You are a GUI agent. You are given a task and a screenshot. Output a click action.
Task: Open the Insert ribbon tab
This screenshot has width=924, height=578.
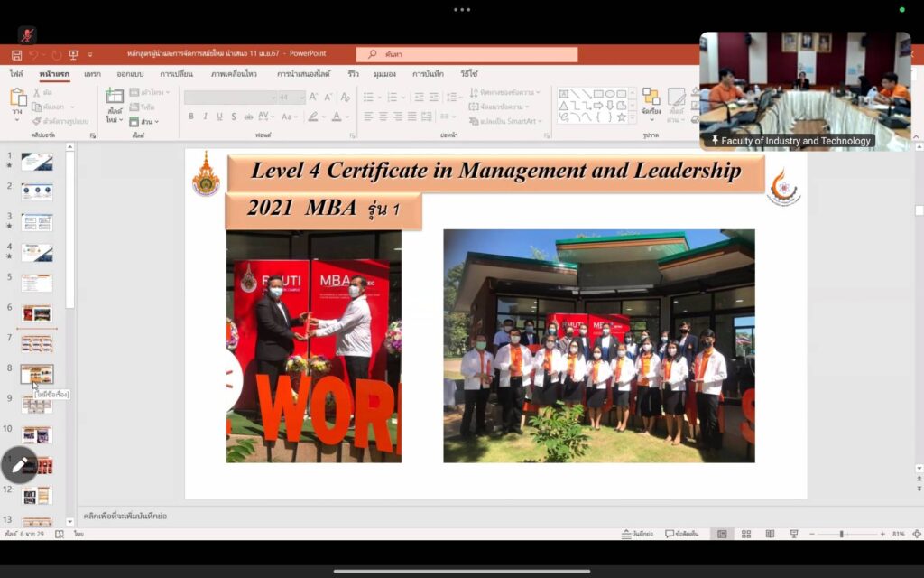(x=92, y=74)
